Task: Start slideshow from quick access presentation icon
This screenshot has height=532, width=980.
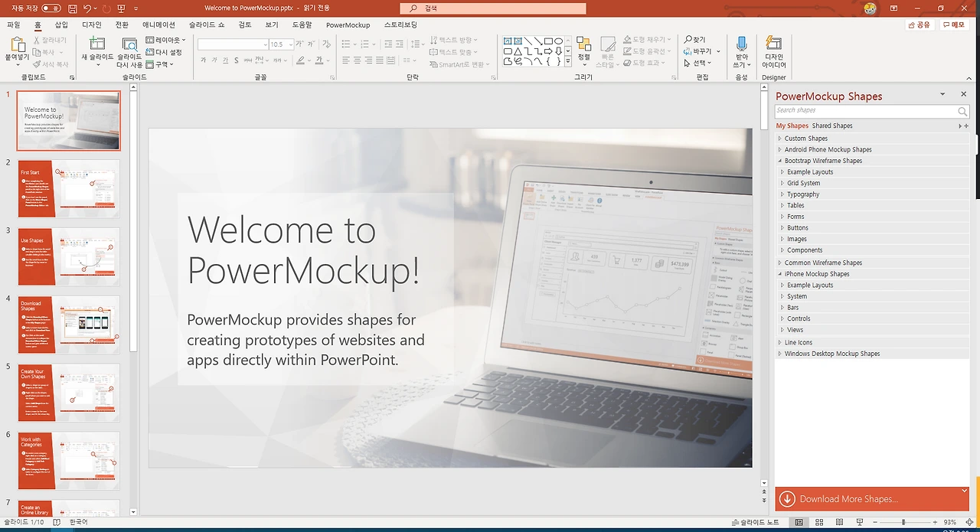Action: tap(121, 8)
